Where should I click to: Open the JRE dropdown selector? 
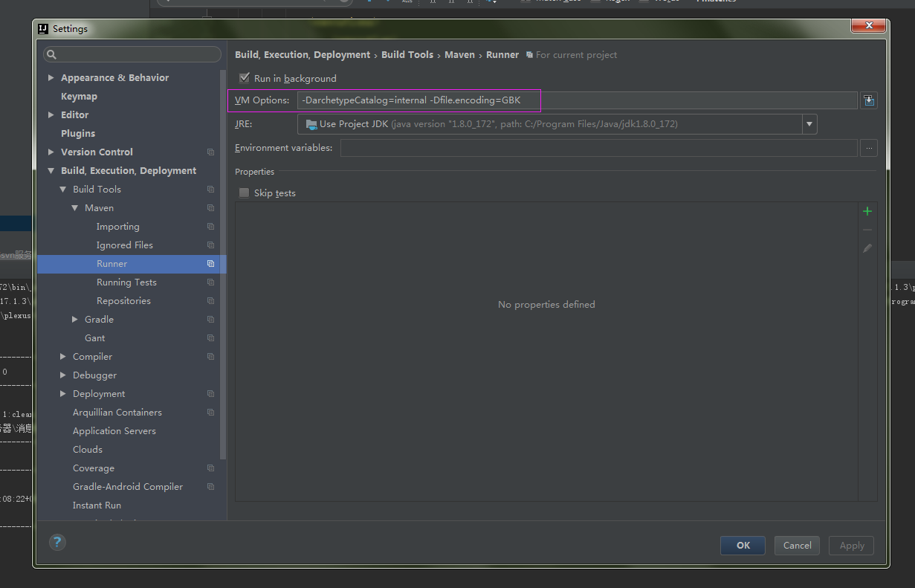pos(809,124)
